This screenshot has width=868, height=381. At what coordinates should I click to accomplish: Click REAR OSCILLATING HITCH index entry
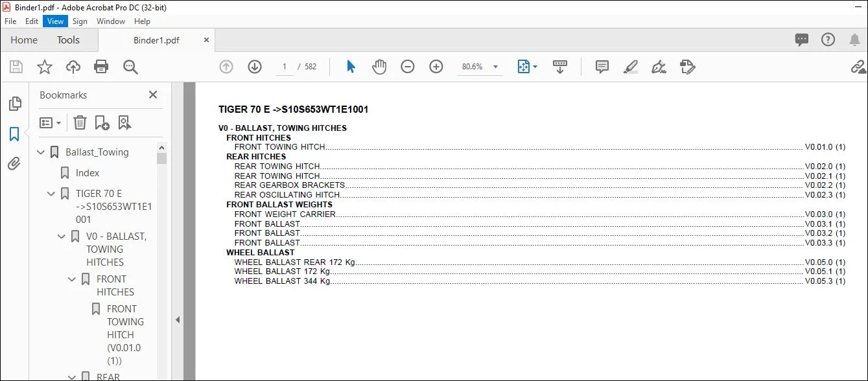click(287, 194)
